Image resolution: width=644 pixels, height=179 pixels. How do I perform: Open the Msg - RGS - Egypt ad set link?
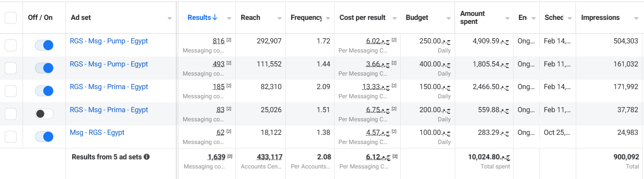[97, 132]
